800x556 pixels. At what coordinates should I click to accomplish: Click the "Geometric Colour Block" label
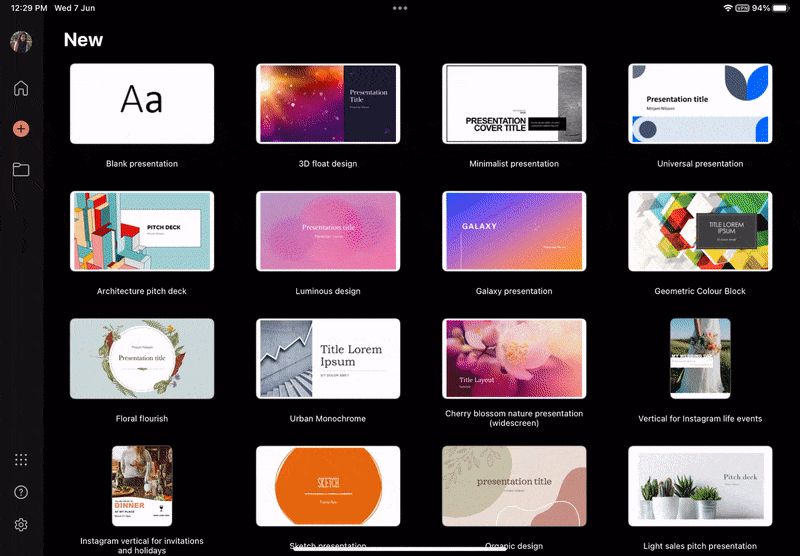click(x=700, y=291)
